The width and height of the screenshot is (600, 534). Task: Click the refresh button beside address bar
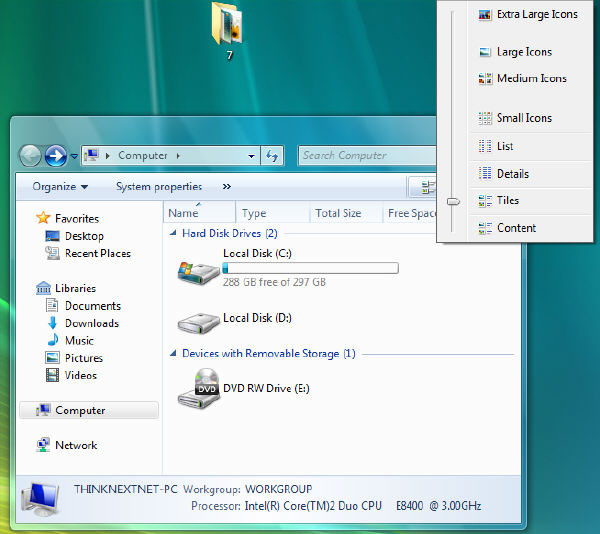[272, 155]
